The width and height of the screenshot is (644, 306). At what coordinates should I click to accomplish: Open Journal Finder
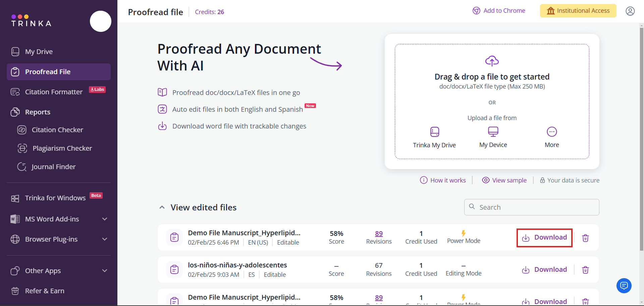pos(53,167)
